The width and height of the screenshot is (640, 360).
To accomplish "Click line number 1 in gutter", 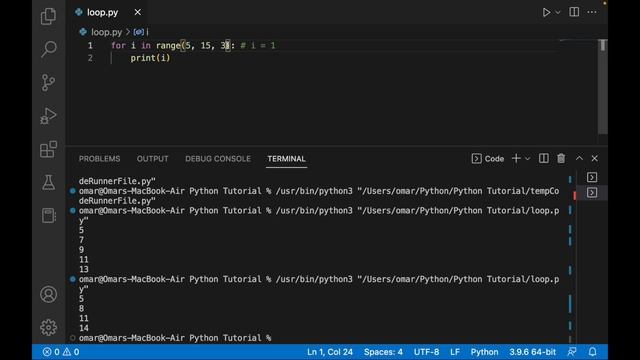I will click(x=90, y=45).
